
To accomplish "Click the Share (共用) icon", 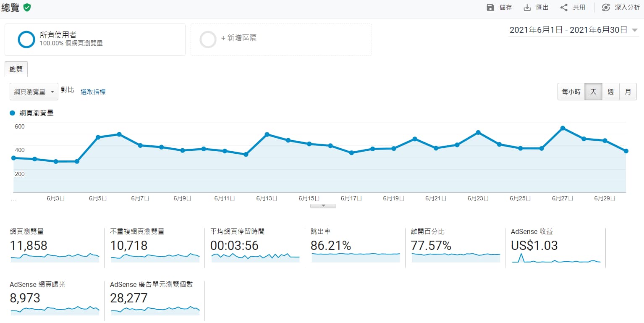I will 564,8.
